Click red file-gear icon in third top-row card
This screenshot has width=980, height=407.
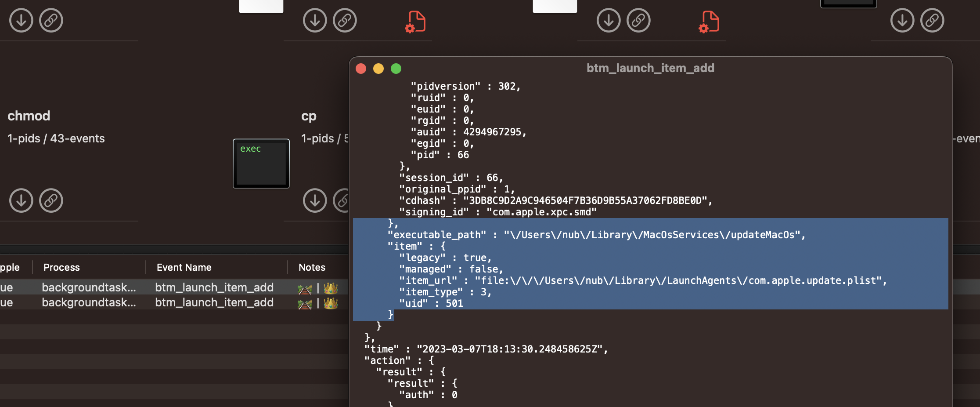[x=709, y=22]
